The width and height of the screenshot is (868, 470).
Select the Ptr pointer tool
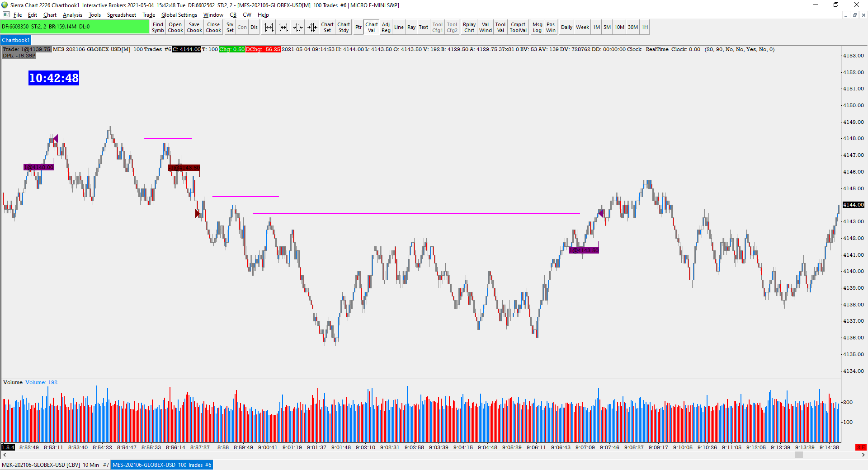pyautogui.click(x=359, y=27)
